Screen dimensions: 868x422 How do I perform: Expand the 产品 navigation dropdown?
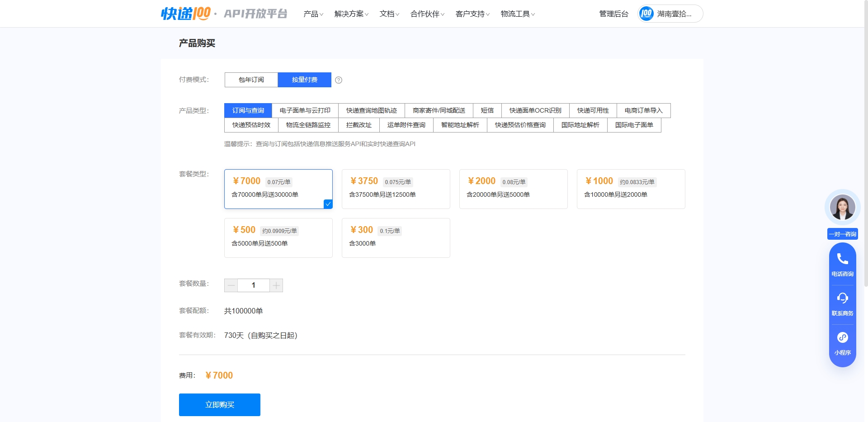pos(313,14)
